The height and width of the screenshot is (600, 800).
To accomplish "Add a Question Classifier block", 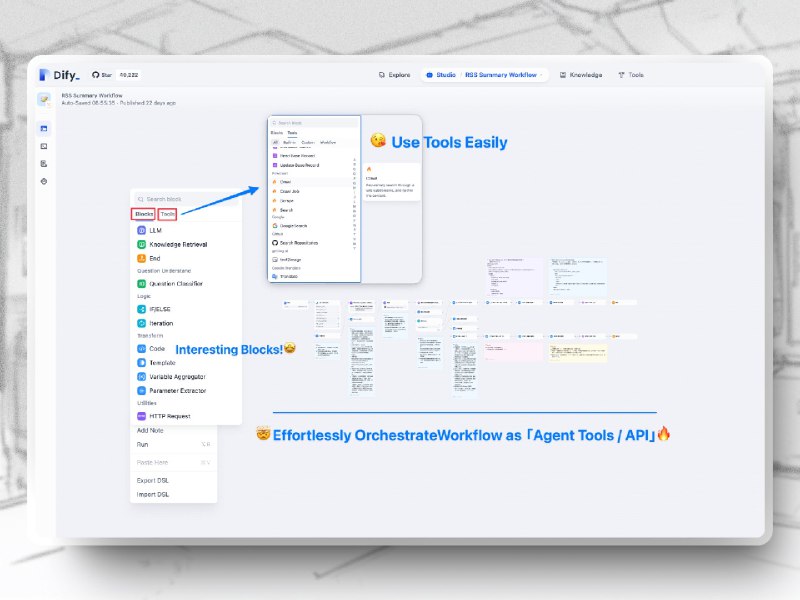I will click(186, 284).
